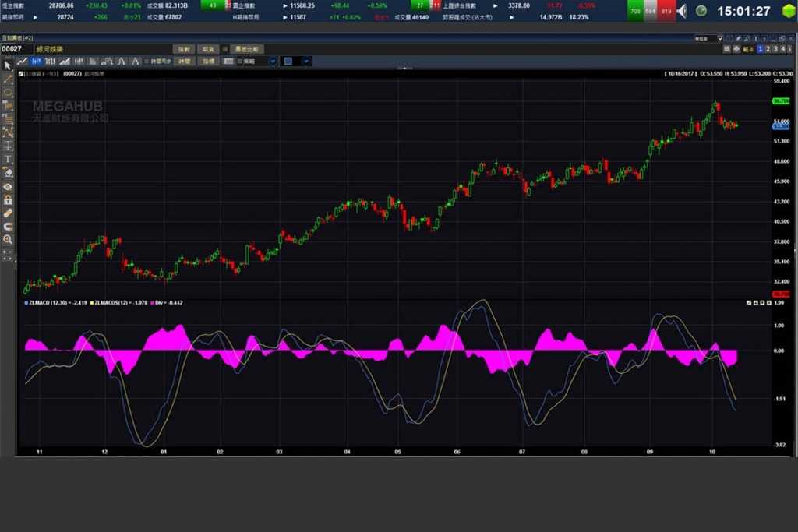Switch to area chart type
This screenshot has height=532, width=798.
click(x=64, y=62)
